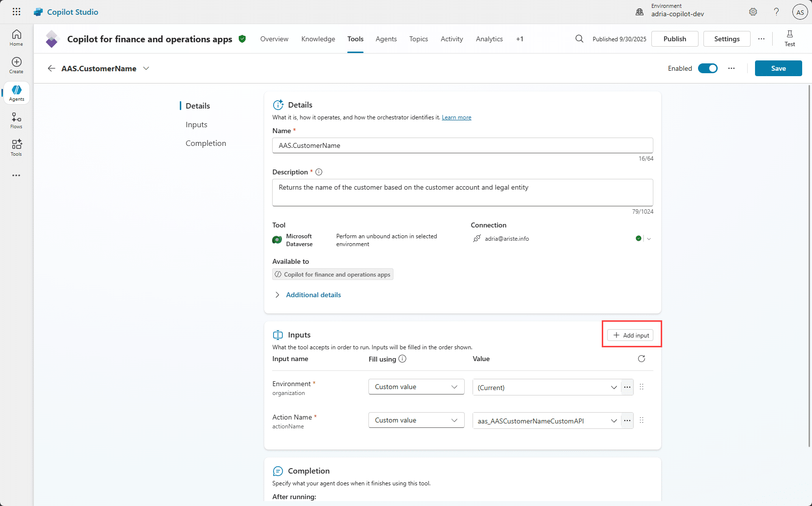The width and height of the screenshot is (812, 506).
Task: Toggle the Enabled switch off
Action: [x=707, y=68]
